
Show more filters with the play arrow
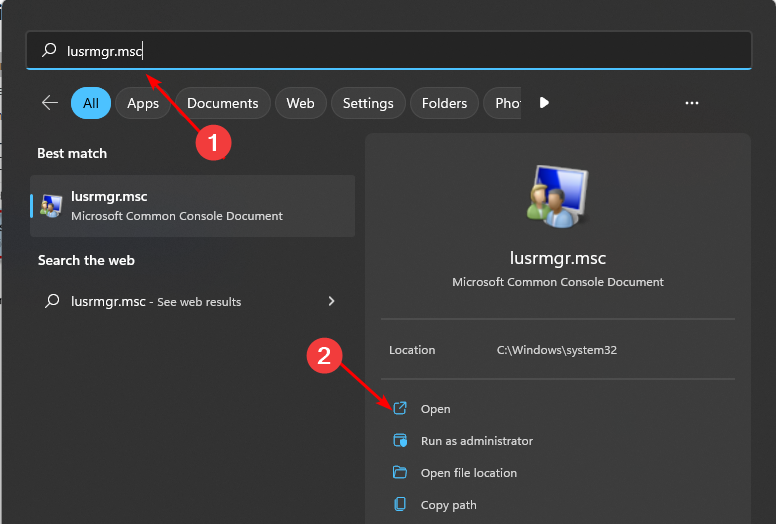(544, 102)
